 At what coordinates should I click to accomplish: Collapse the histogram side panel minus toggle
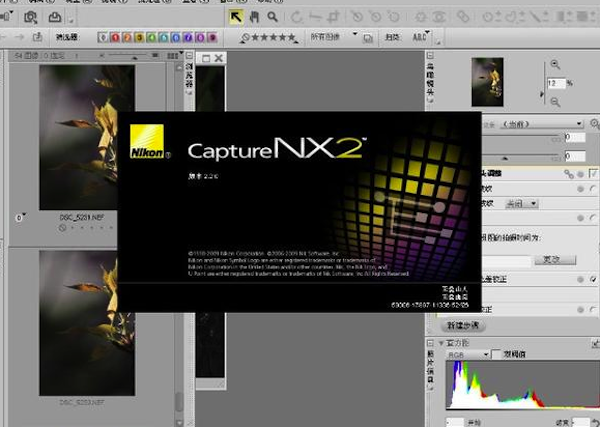click(430, 343)
